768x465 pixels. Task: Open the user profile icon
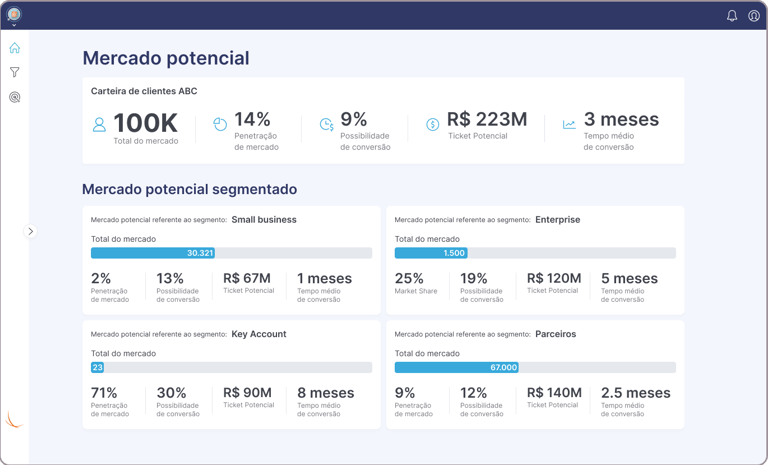click(x=754, y=16)
